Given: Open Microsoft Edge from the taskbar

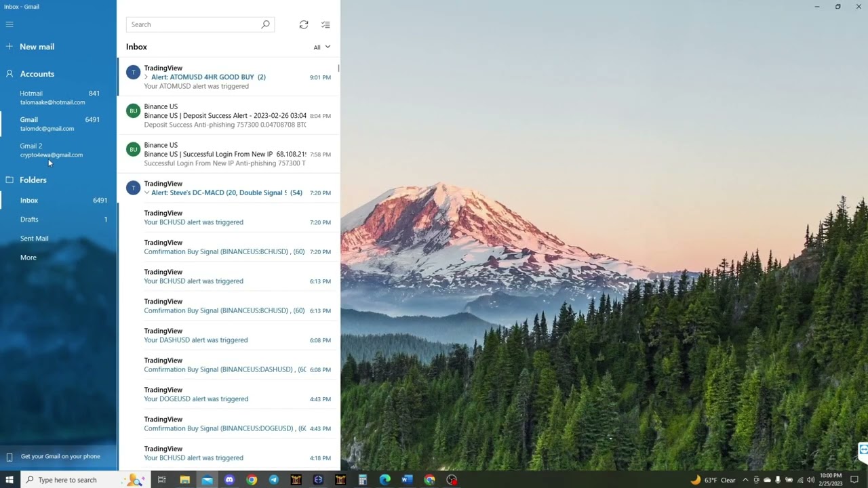Looking at the screenshot, I should pos(385,480).
